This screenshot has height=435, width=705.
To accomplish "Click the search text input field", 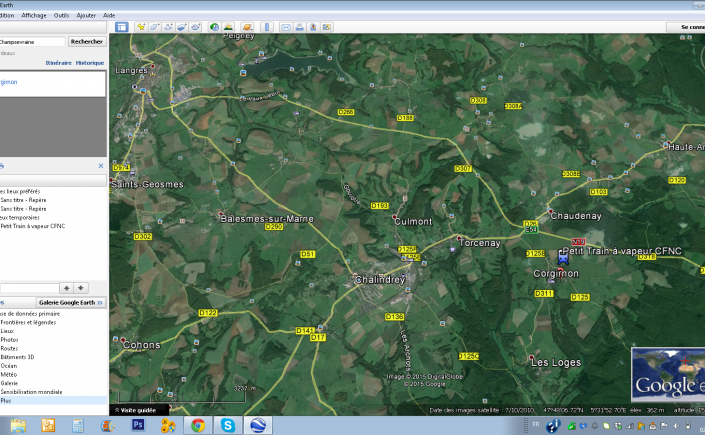I will click(x=32, y=42).
